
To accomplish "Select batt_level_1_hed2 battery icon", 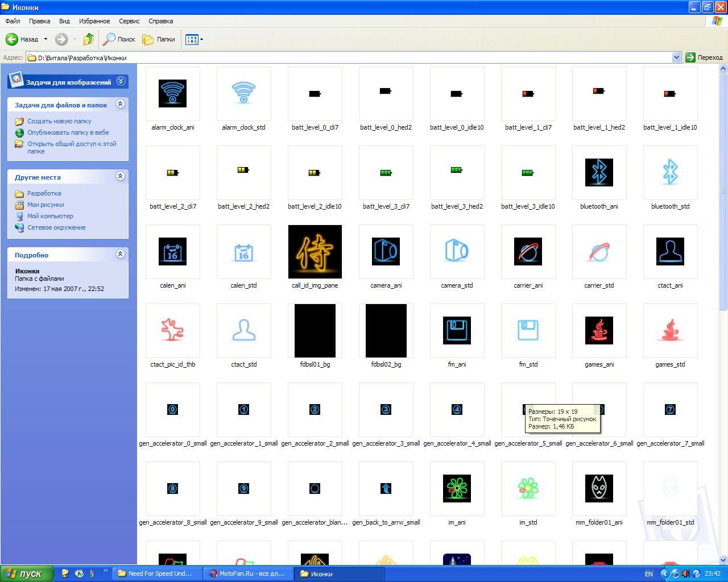I will [x=599, y=94].
